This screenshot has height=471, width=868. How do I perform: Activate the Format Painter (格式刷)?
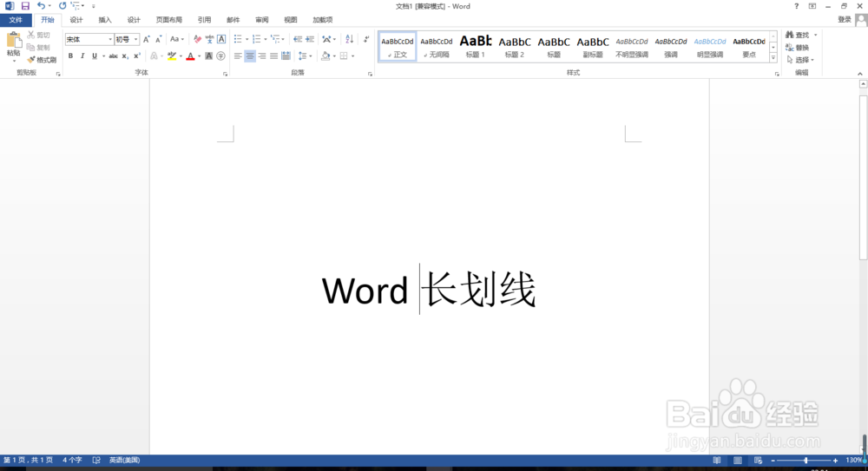42,60
